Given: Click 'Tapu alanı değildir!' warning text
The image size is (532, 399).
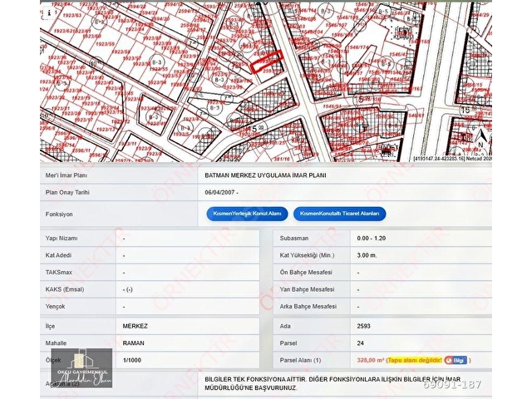Looking at the screenshot, I should click(415, 360).
